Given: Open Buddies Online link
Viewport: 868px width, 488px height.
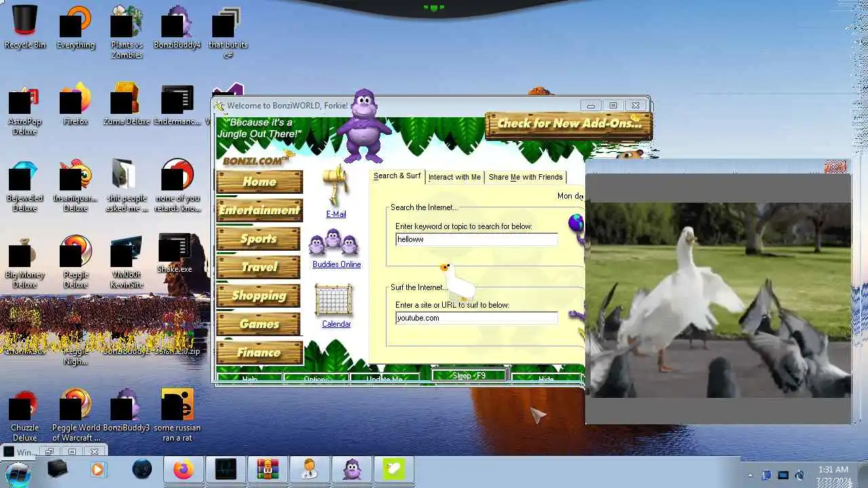Looking at the screenshot, I should [336, 264].
